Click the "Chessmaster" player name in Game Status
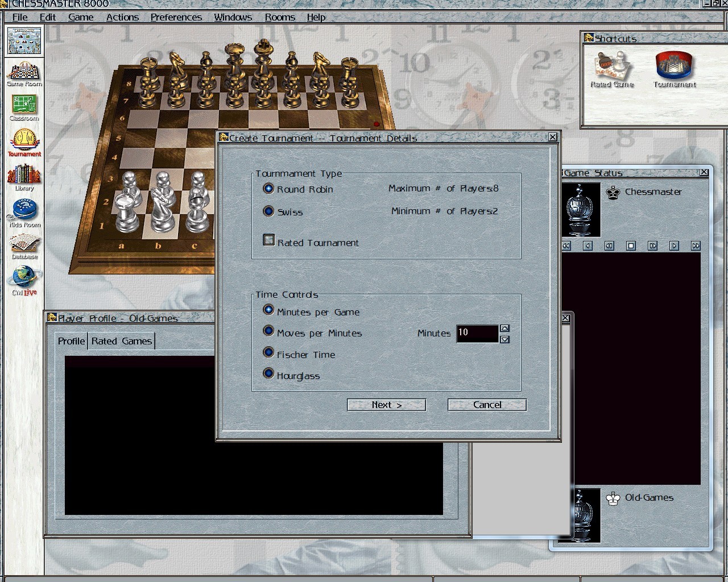728x582 pixels. 653,192
